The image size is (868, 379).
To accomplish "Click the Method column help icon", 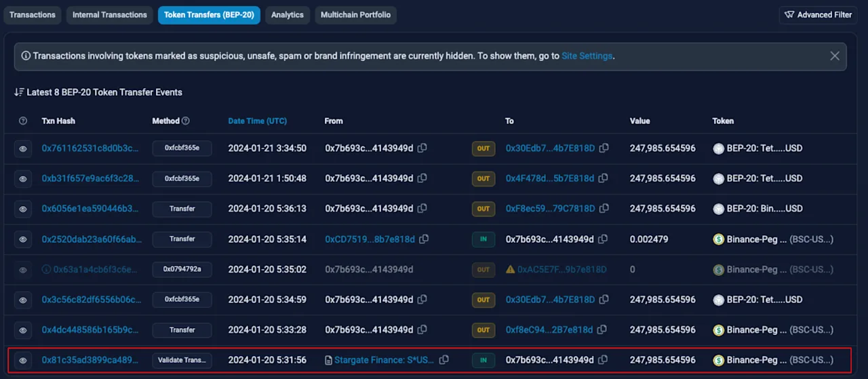I will click(186, 121).
